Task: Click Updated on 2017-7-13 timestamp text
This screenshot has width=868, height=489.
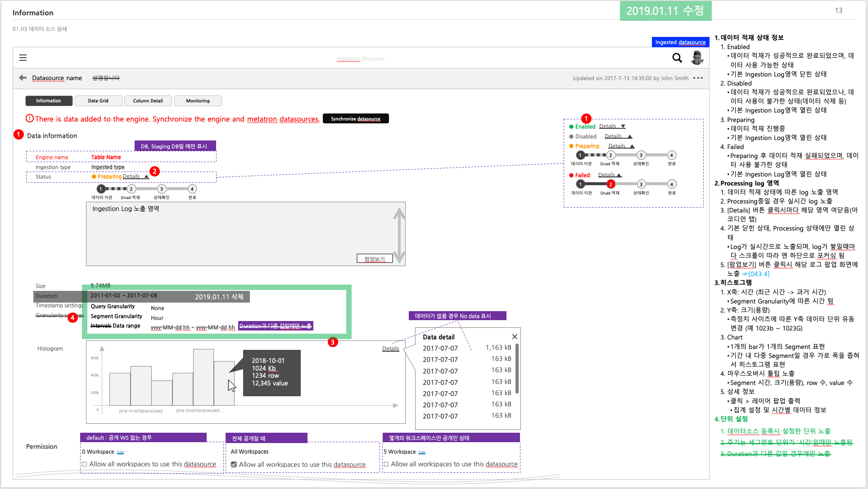Action: click(630, 78)
